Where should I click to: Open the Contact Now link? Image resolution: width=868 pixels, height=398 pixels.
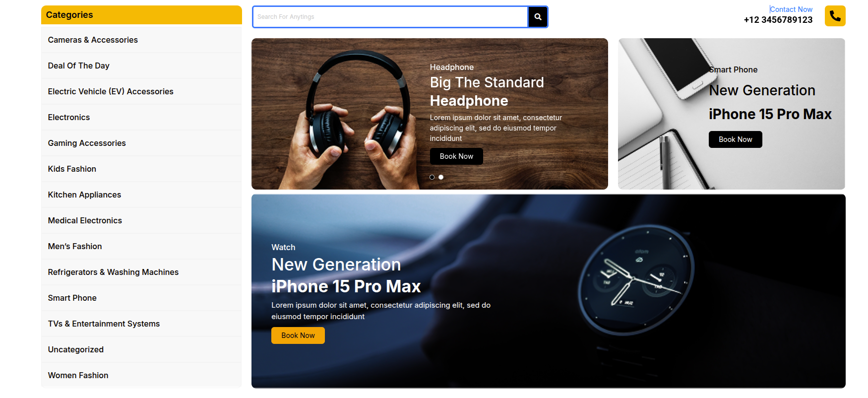[x=791, y=9]
